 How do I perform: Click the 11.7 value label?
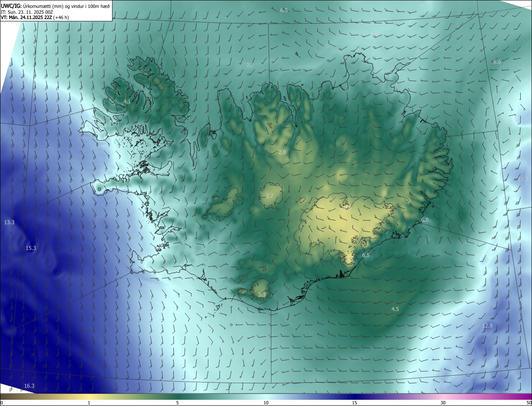point(523,179)
